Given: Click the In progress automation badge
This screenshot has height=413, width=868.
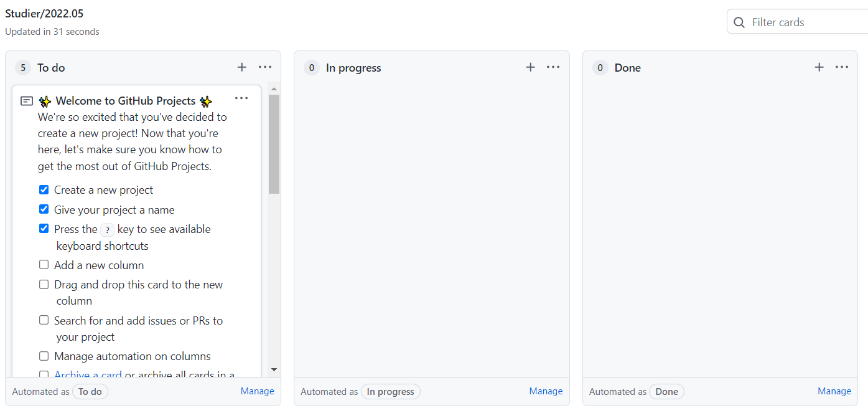Looking at the screenshot, I should (x=391, y=392).
